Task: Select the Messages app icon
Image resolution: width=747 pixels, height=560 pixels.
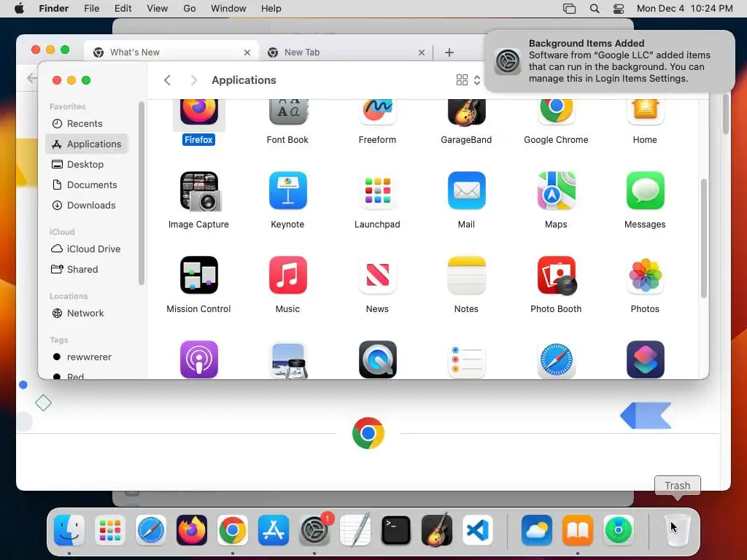Action: (645, 190)
